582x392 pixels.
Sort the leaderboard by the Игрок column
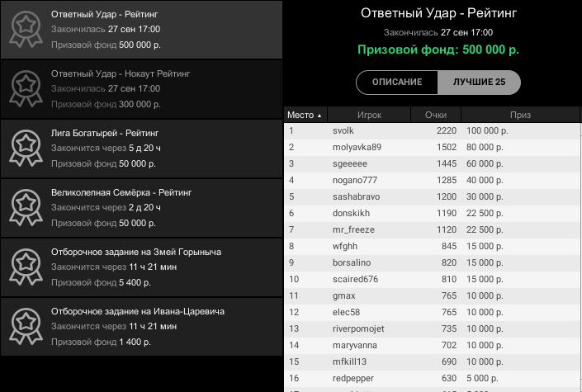pyautogui.click(x=369, y=115)
